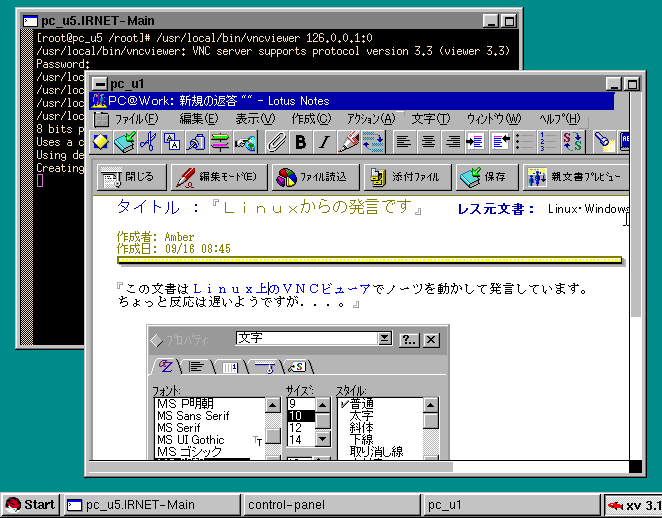Open the ヘルプ(H) menu
The width and height of the screenshot is (662, 518).
559,119
